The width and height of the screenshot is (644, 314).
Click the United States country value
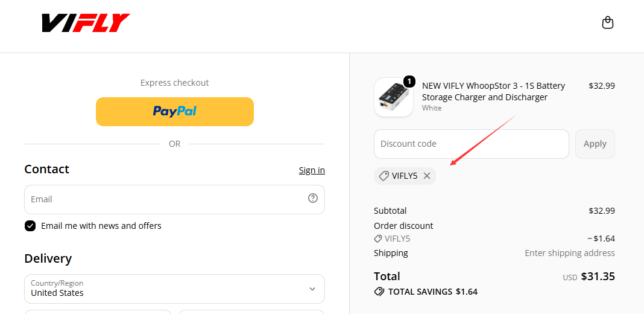[57, 293]
